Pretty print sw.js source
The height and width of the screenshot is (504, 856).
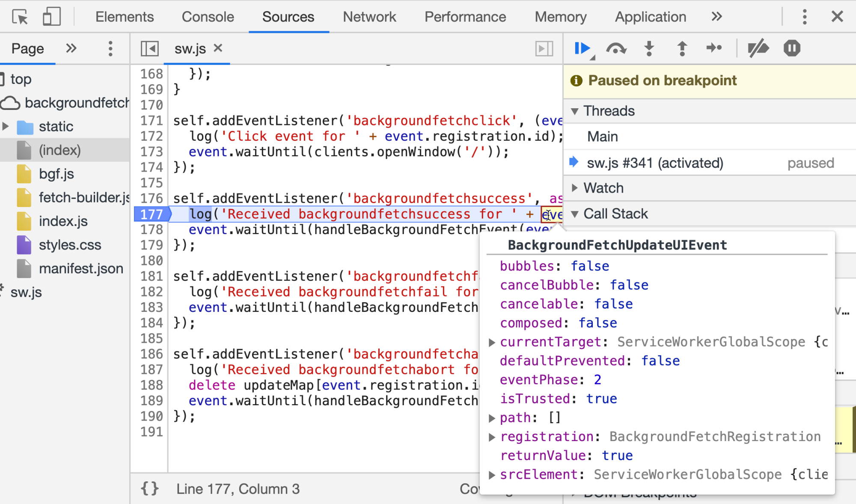coord(150,489)
